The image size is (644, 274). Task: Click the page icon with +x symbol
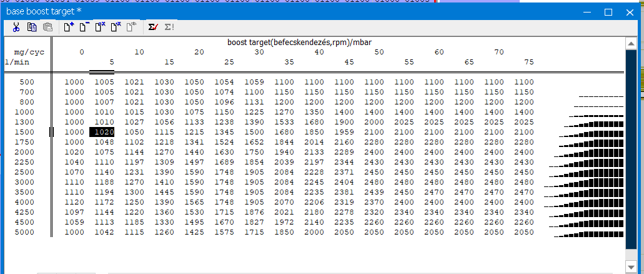[116, 27]
